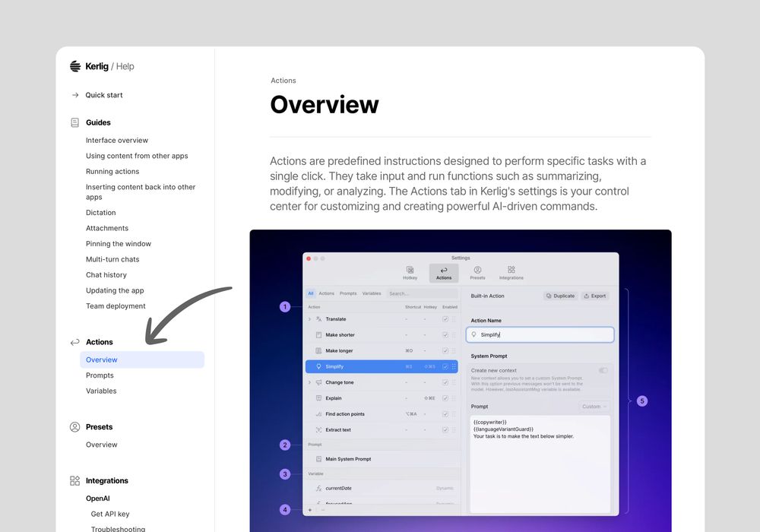Open the Chat history guide

(106, 275)
